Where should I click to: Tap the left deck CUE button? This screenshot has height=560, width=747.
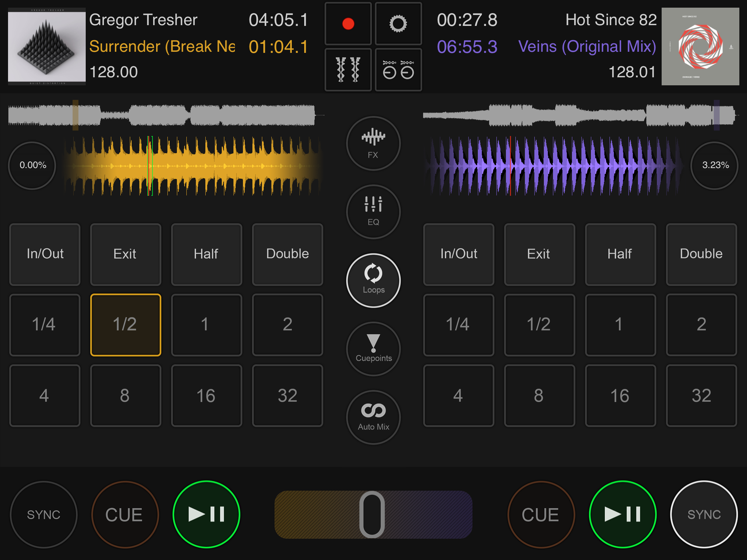click(125, 514)
